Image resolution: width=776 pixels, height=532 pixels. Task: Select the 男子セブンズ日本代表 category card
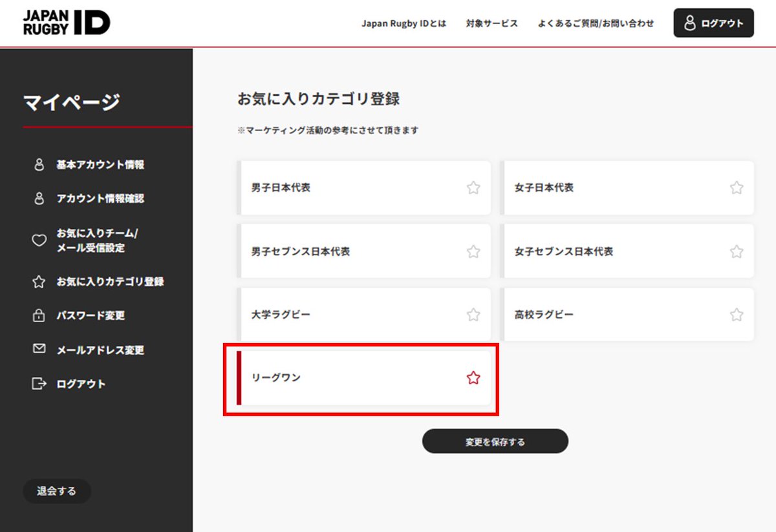[364, 251]
